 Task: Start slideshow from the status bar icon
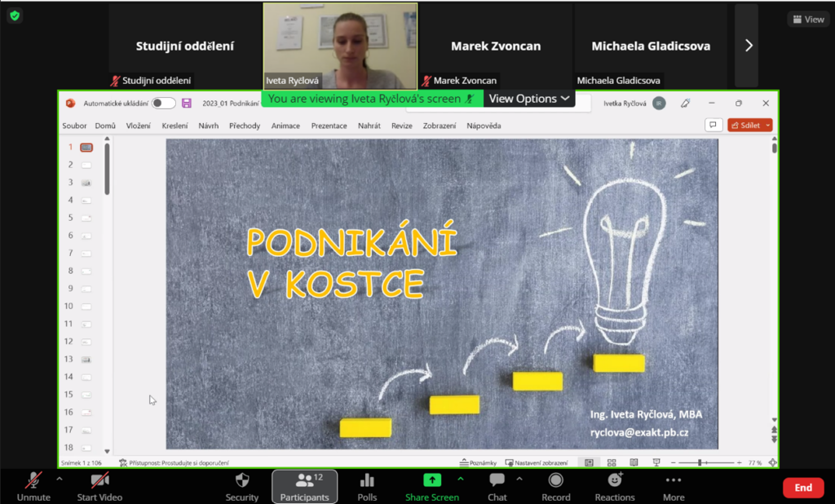tap(656, 463)
